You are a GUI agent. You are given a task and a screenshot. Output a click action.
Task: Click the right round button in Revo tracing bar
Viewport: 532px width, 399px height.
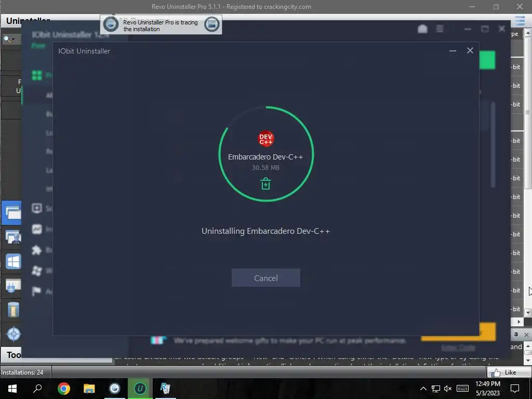tap(212, 24)
